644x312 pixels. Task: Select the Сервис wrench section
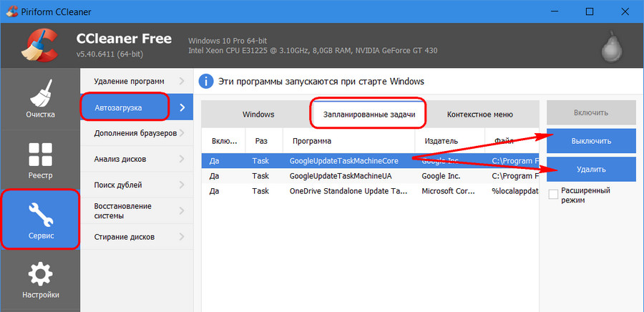pyautogui.click(x=40, y=219)
